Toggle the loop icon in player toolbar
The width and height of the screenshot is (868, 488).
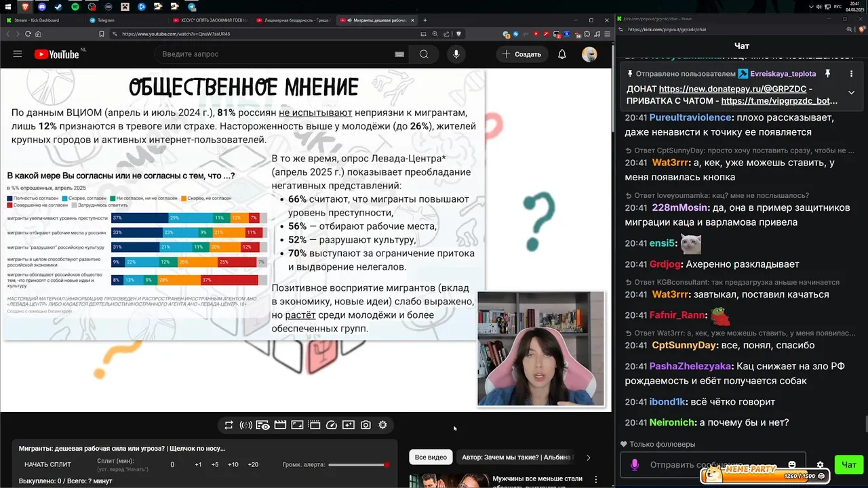[x=229, y=425]
